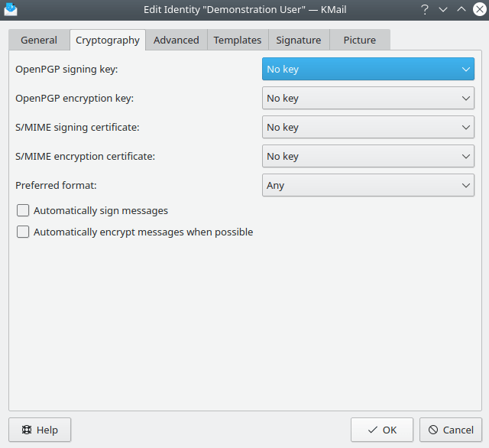Screen dimensions: 489x448
Task: Expand the OpenPGP encryption key dropdown
Action: (368, 98)
